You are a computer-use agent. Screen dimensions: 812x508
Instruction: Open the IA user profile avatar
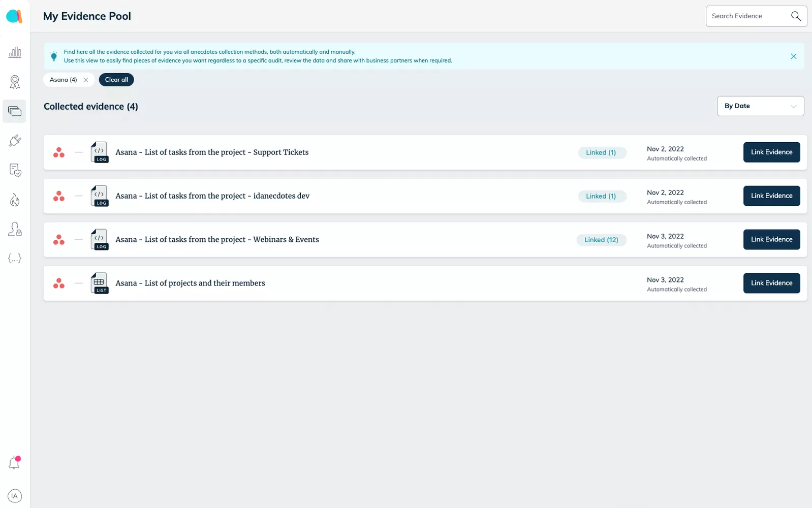click(15, 496)
